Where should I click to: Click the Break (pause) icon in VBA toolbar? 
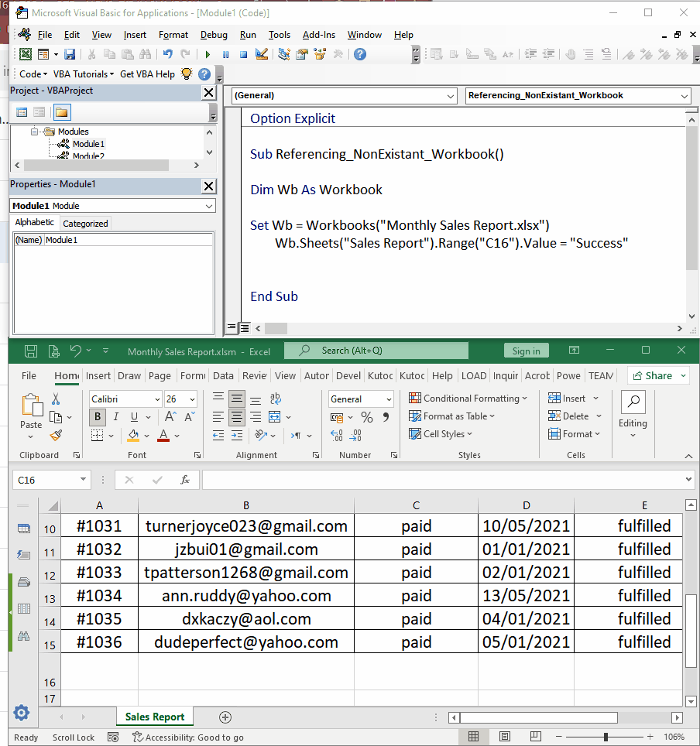pyautogui.click(x=225, y=54)
